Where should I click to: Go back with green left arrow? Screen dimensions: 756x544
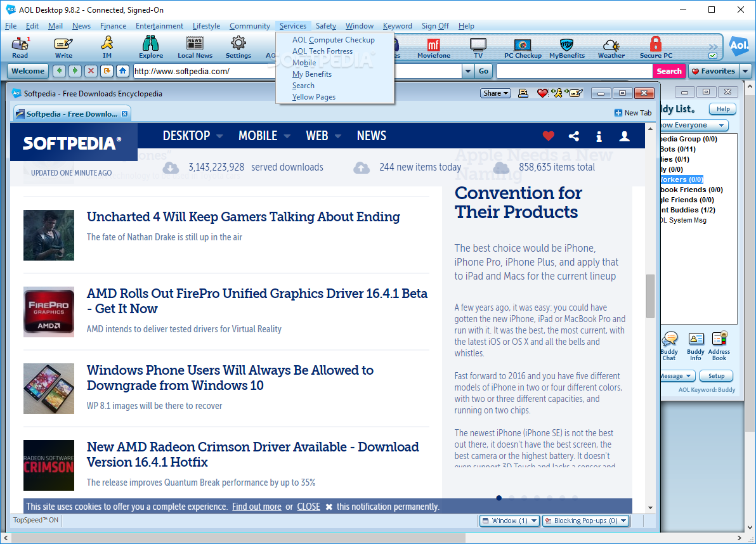(x=60, y=71)
